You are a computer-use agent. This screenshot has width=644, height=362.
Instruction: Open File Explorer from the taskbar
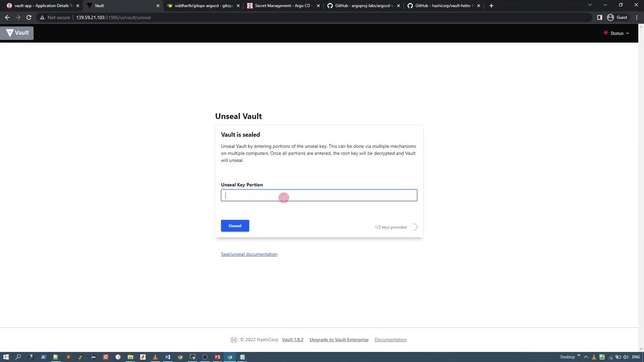click(130, 357)
